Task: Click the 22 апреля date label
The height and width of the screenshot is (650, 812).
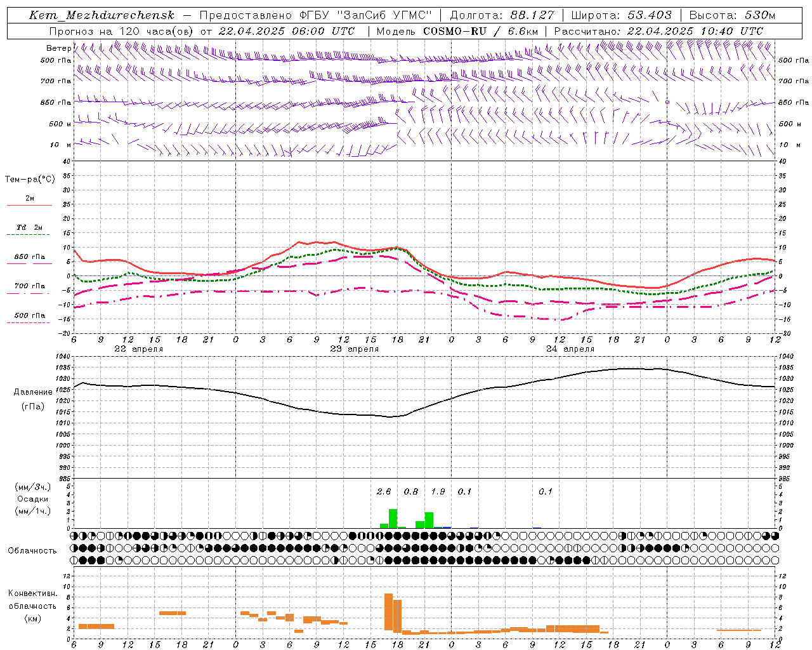Action: click(x=138, y=349)
